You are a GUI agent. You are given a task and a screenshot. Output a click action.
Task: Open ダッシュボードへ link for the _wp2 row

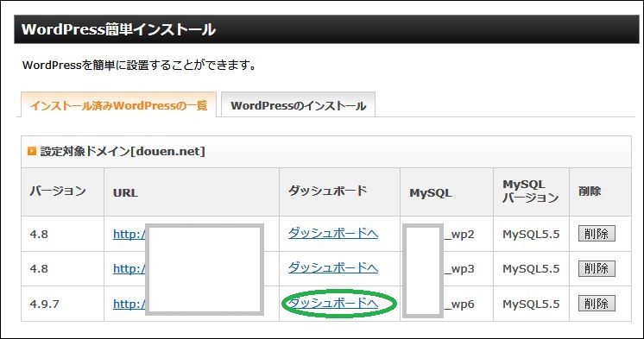(x=333, y=233)
